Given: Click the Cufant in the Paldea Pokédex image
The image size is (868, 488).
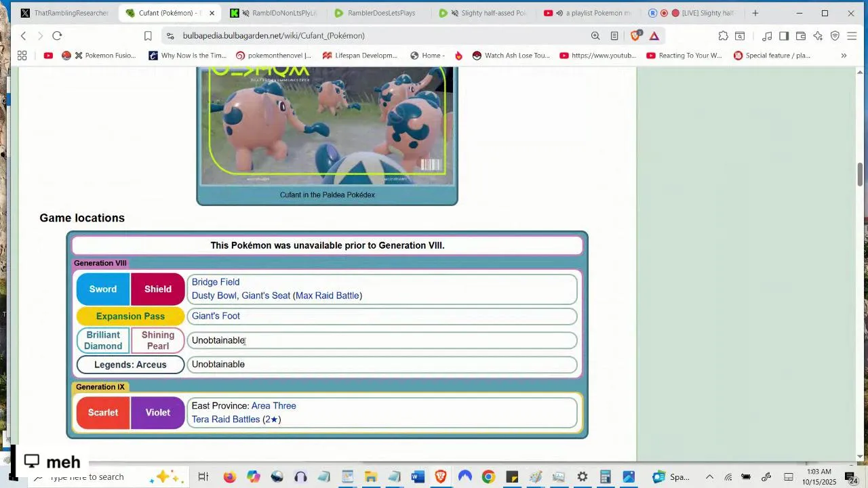Looking at the screenshot, I should pyautogui.click(x=327, y=126).
